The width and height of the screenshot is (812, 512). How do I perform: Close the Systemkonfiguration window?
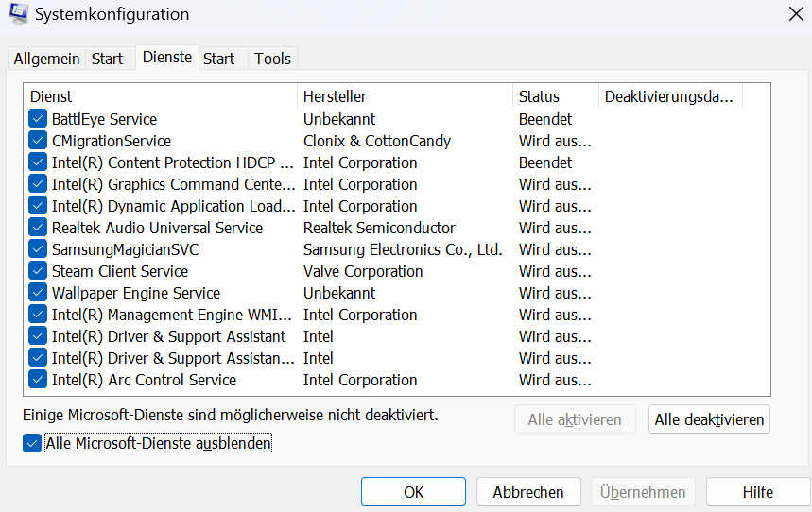[795, 14]
